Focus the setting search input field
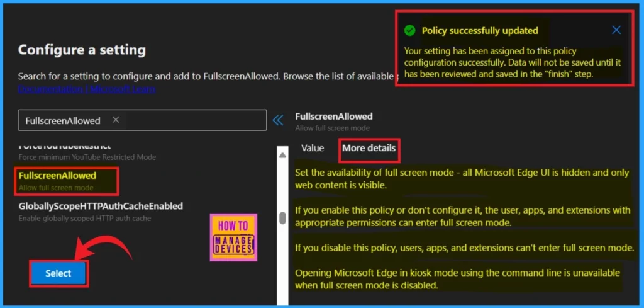The height and width of the screenshot is (308, 644). (x=142, y=120)
